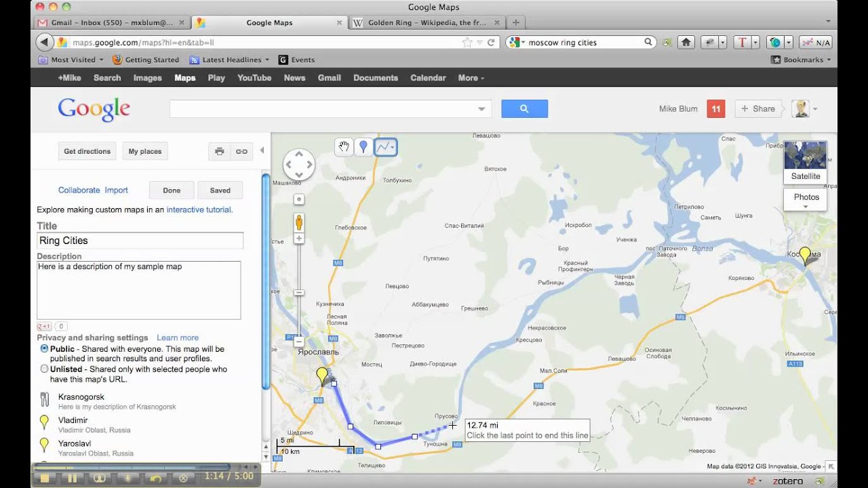Viewport: 868px width, 488px height.
Task: Zoom in with the plus button
Action: pos(299,239)
